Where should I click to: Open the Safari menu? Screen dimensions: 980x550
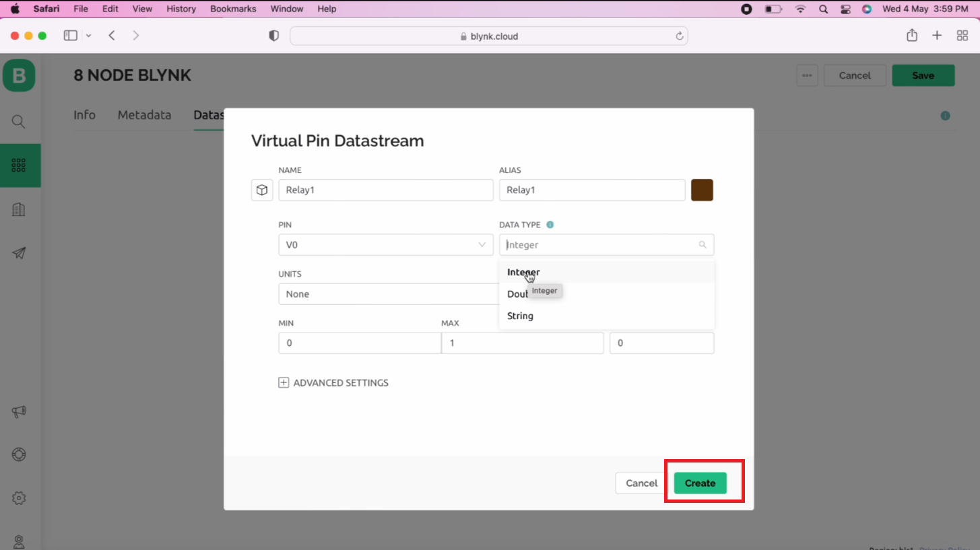click(x=46, y=9)
